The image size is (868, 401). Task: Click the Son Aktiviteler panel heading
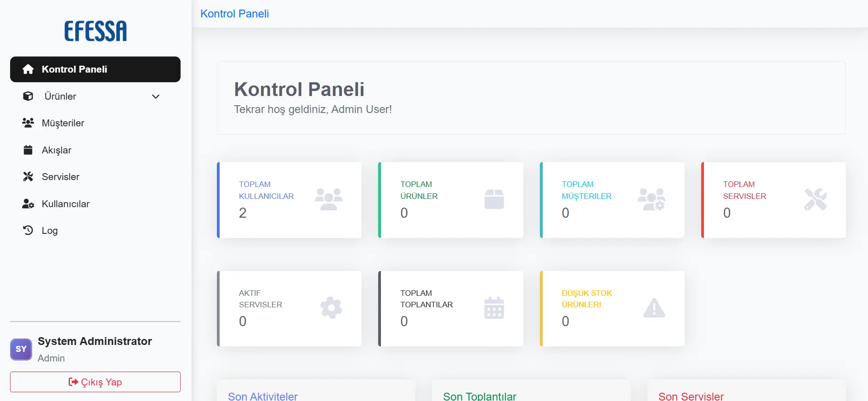click(x=263, y=396)
